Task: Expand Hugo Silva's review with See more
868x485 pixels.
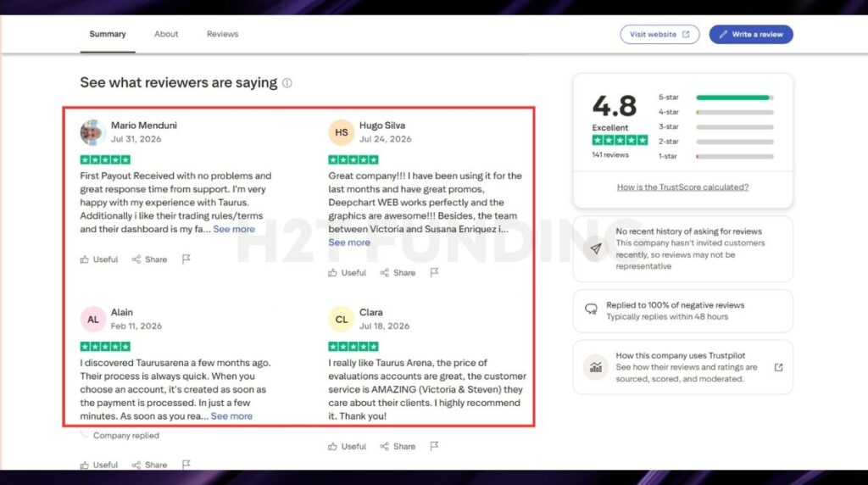Action: pyautogui.click(x=349, y=242)
